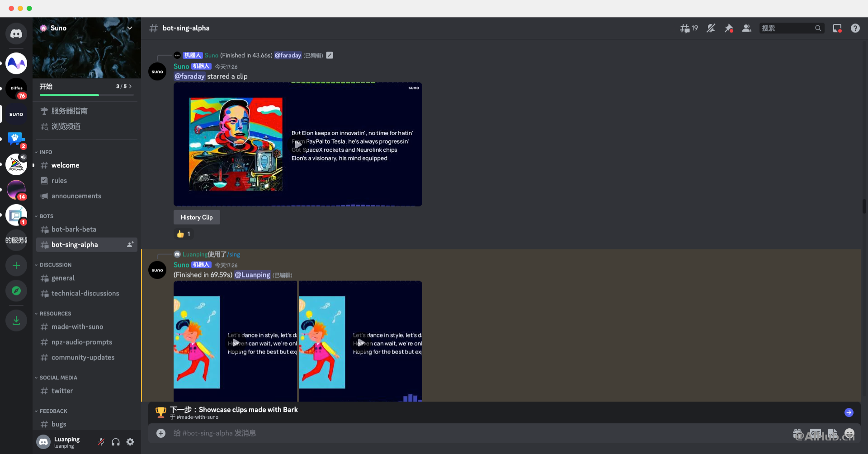This screenshot has height=454, width=868.
Task: Click the History Clip button
Action: (x=197, y=217)
